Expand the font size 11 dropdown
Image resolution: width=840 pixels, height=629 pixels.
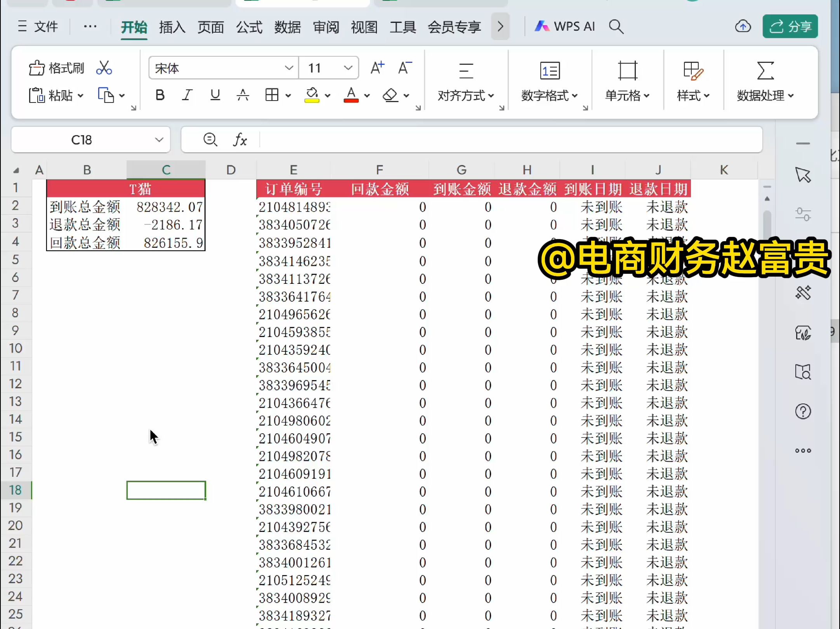(348, 68)
